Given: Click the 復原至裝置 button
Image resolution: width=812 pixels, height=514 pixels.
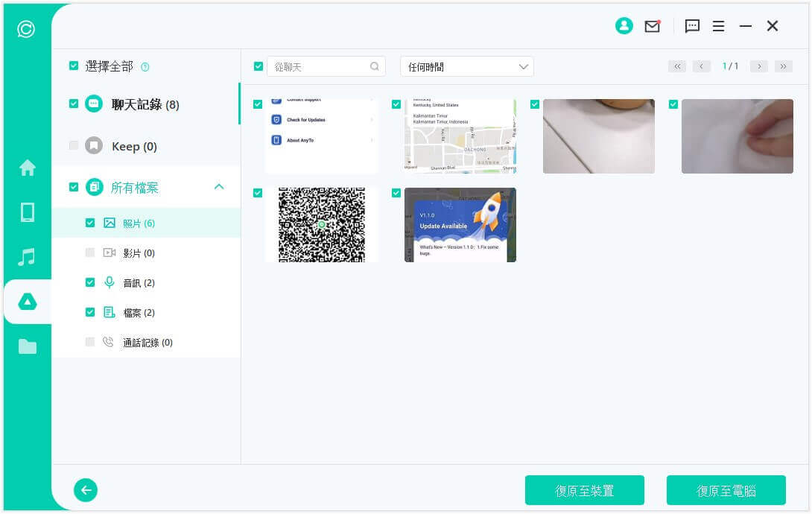Looking at the screenshot, I should tap(585, 490).
